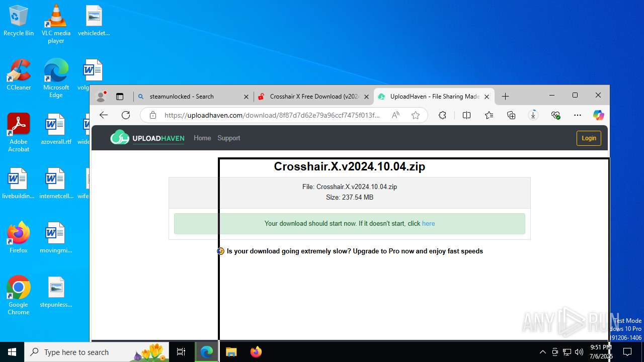644x362 pixels.
Task: Click the 'here' download link
Action: click(x=428, y=223)
